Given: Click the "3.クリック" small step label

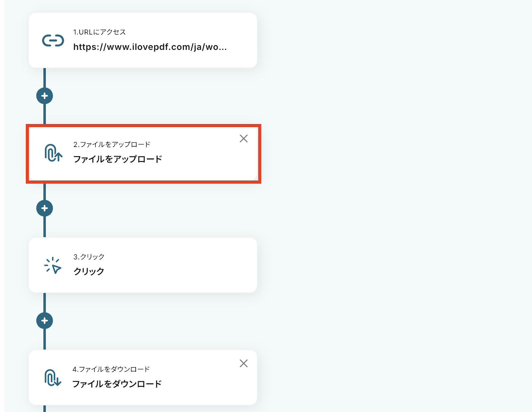Looking at the screenshot, I should (89, 257).
